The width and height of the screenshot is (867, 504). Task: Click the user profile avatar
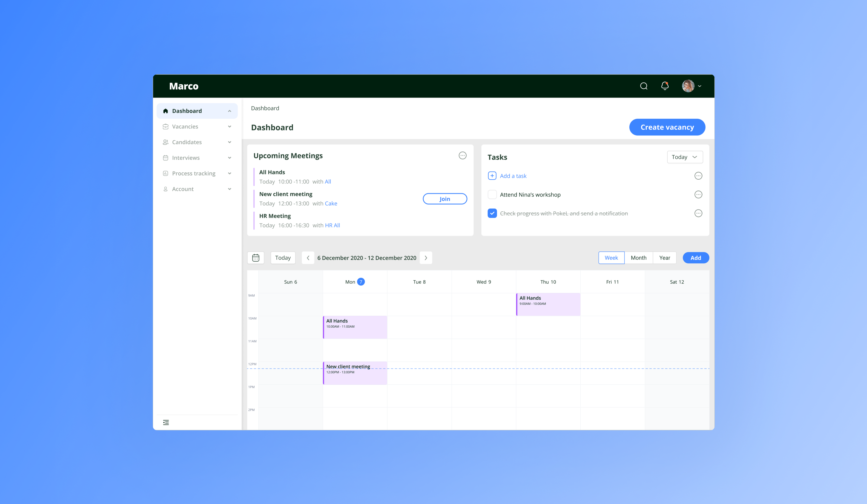[688, 86]
